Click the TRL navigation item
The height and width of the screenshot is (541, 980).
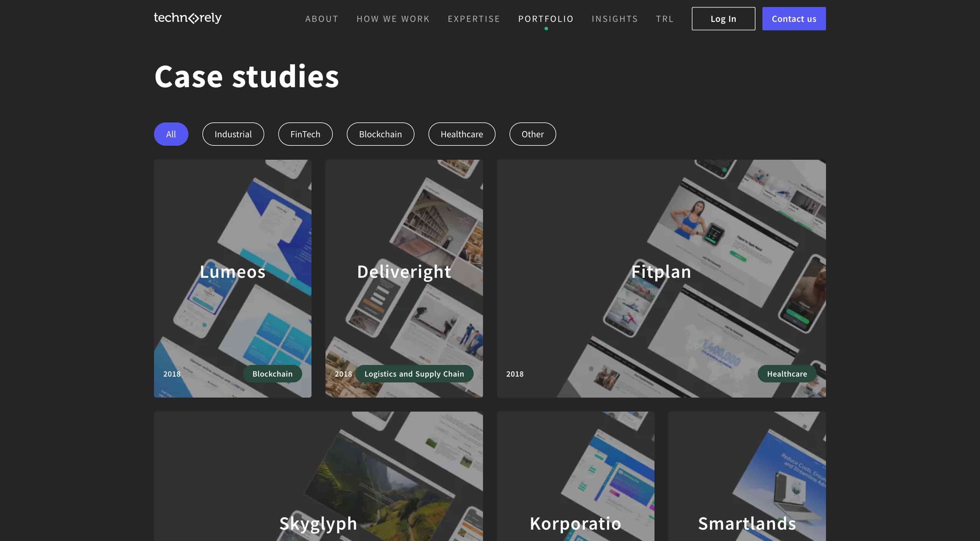664,19
